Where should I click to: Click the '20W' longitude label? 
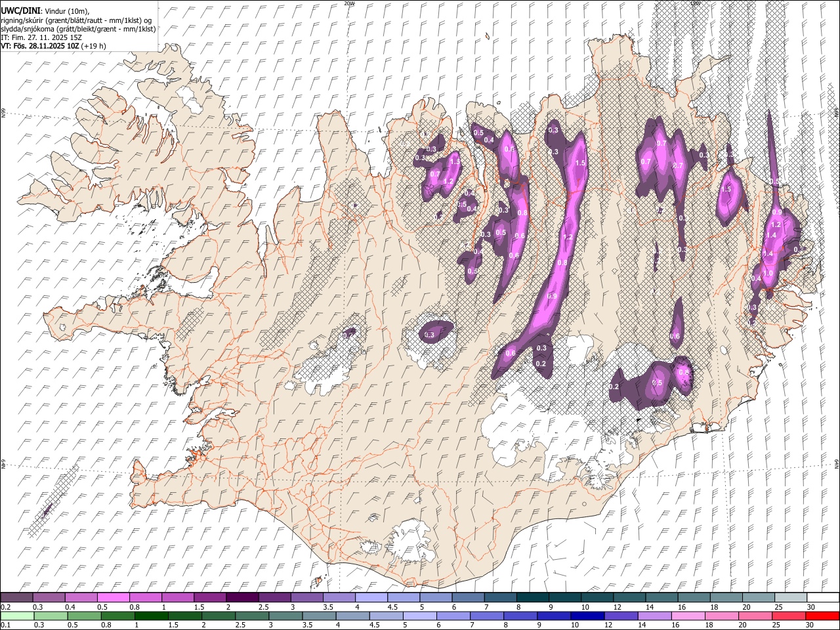pyautogui.click(x=348, y=3)
